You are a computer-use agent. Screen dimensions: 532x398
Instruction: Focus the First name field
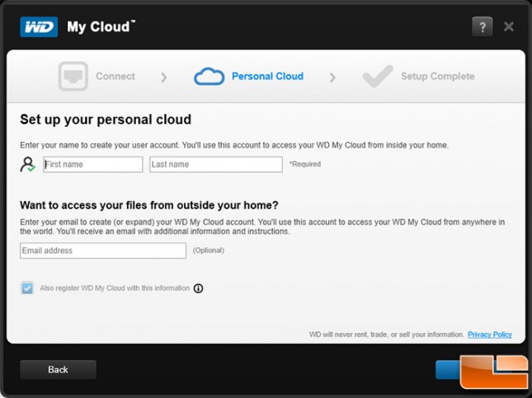(92, 165)
